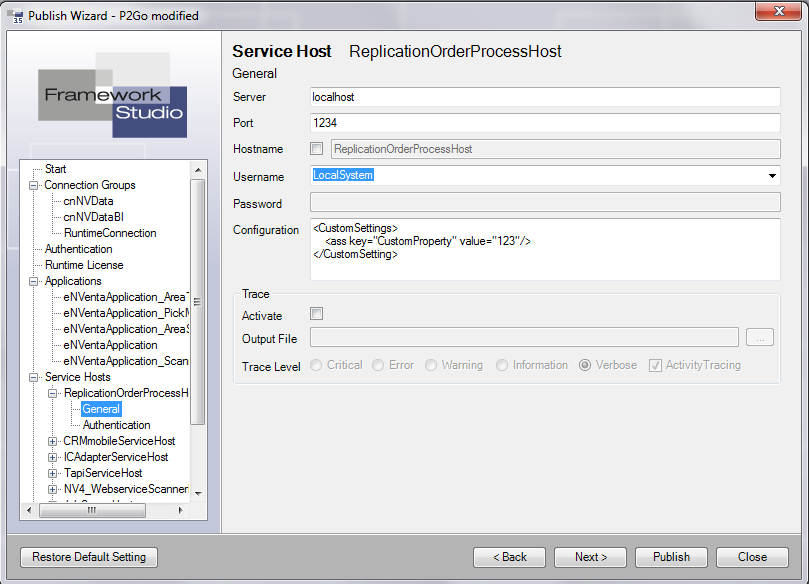Close the Publish Wizard window
The height and width of the screenshot is (584, 809).
[x=779, y=11]
